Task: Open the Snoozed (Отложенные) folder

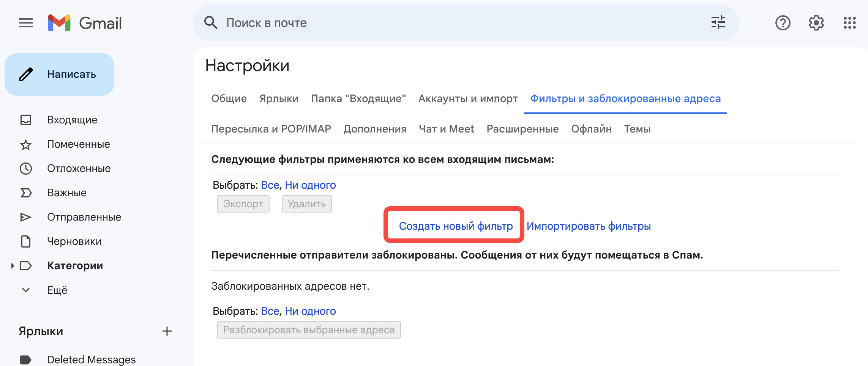Action: click(79, 169)
